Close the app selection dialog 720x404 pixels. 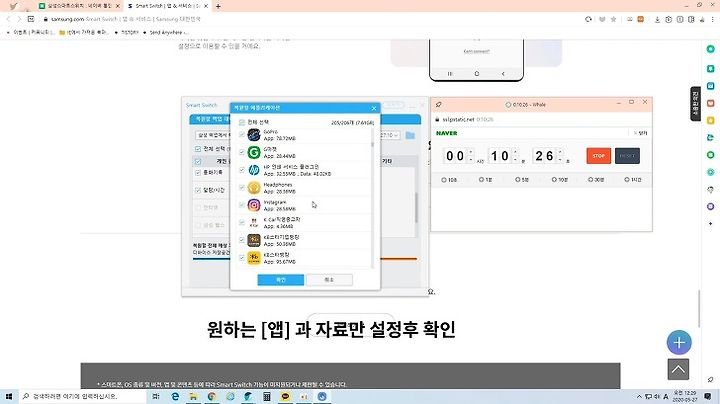[374, 108]
